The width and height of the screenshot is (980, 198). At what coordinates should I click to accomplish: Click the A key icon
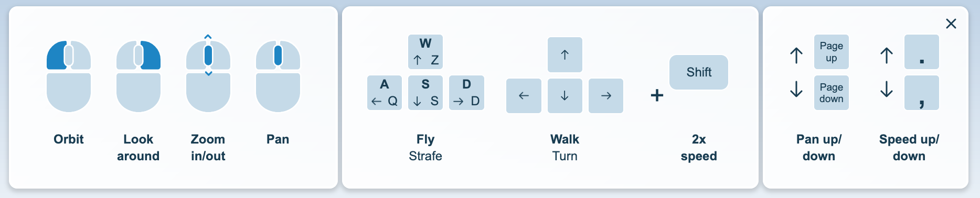coord(385,93)
